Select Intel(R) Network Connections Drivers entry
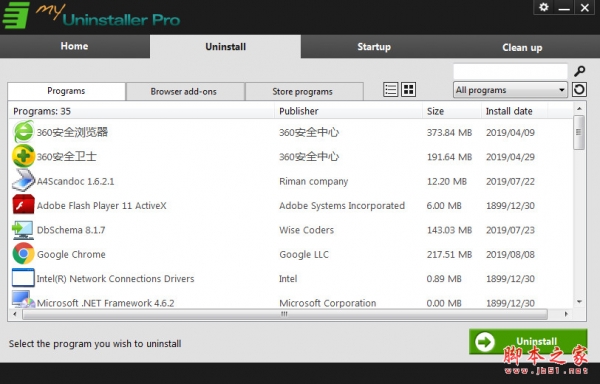Viewport: 600px width, 384px height. [x=115, y=278]
